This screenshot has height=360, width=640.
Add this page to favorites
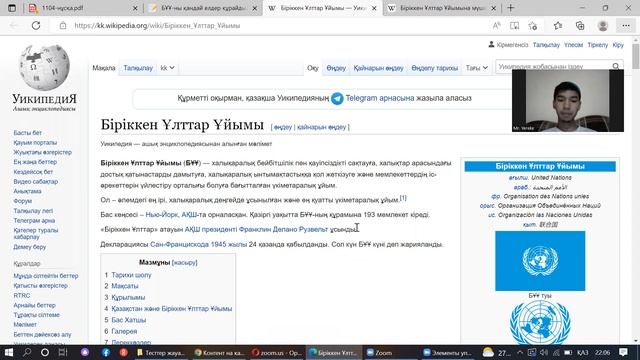click(533, 25)
